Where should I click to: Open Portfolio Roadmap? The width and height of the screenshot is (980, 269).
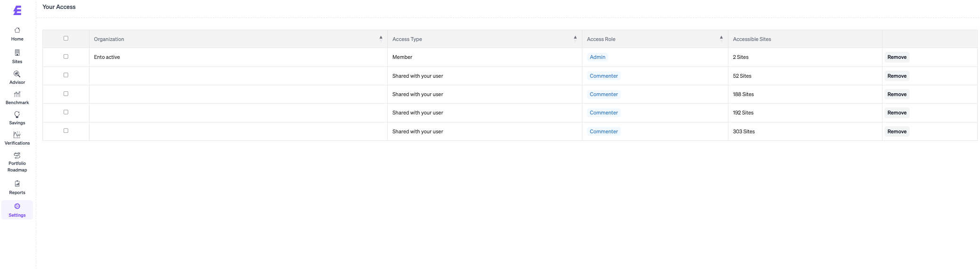point(17,155)
